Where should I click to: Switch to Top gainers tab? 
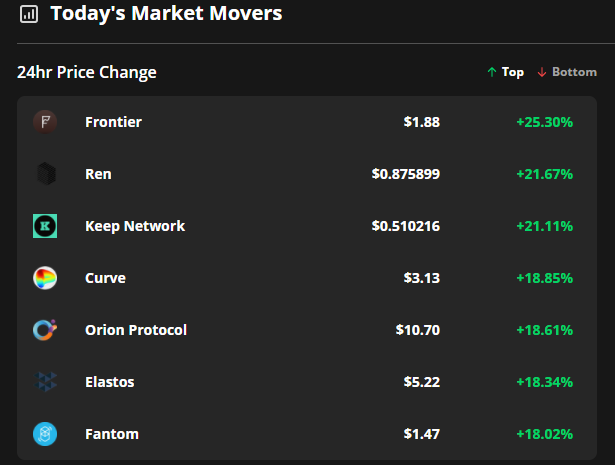point(505,72)
